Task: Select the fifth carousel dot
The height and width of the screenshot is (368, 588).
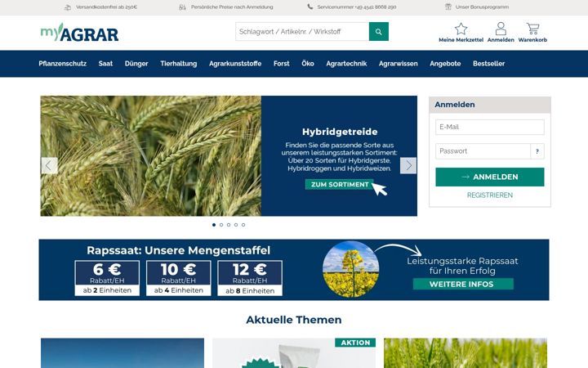Action: 243,225
